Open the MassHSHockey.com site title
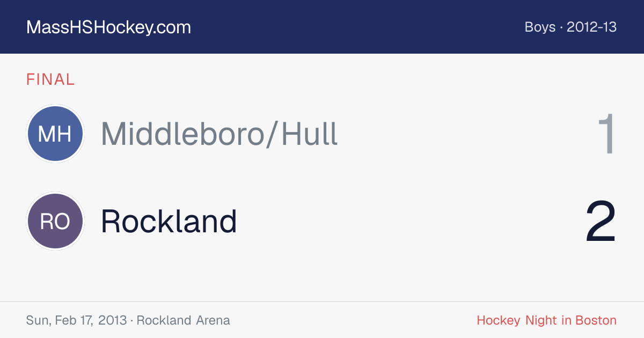644x338 pixels. click(x=108, y=27)
